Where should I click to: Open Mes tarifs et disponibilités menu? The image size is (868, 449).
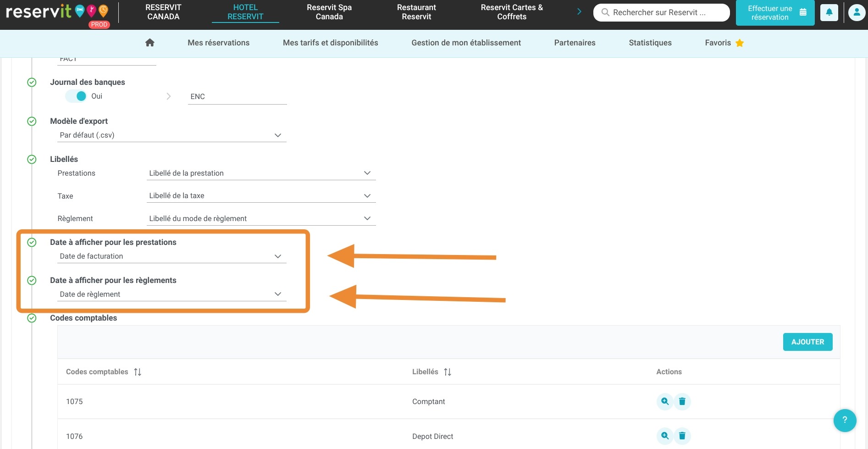(331, 43)
